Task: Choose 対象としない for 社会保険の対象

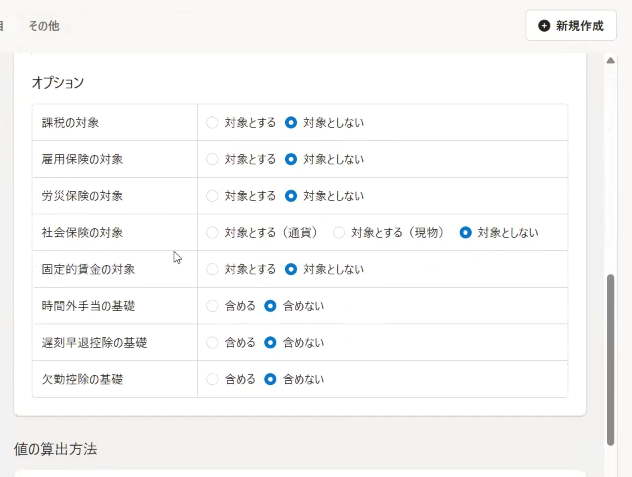Action: [465, 233]
